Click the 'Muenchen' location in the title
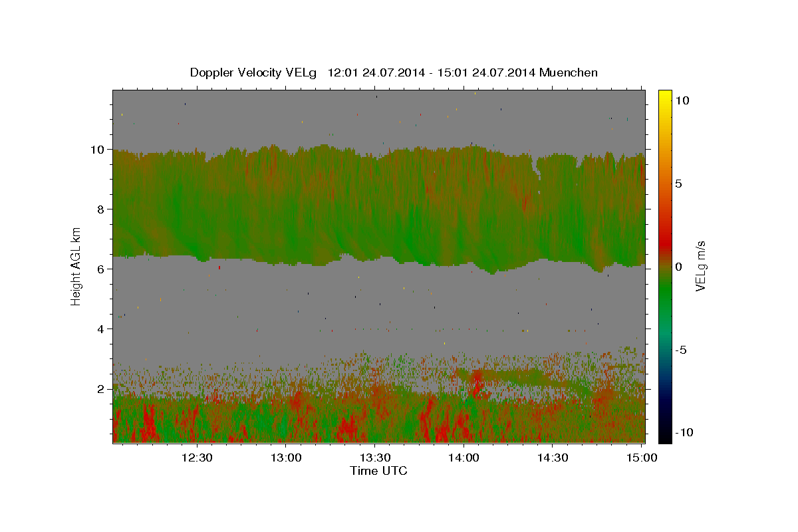 (x=569, y=72)
